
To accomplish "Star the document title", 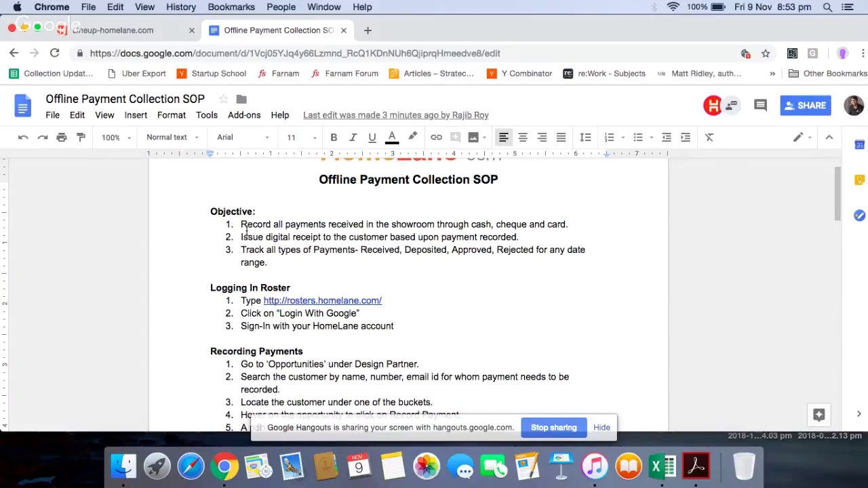I will pos(223,99).
